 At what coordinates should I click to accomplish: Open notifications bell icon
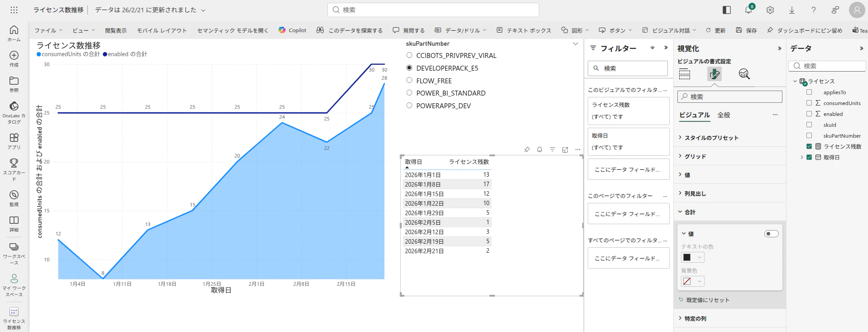748,10
